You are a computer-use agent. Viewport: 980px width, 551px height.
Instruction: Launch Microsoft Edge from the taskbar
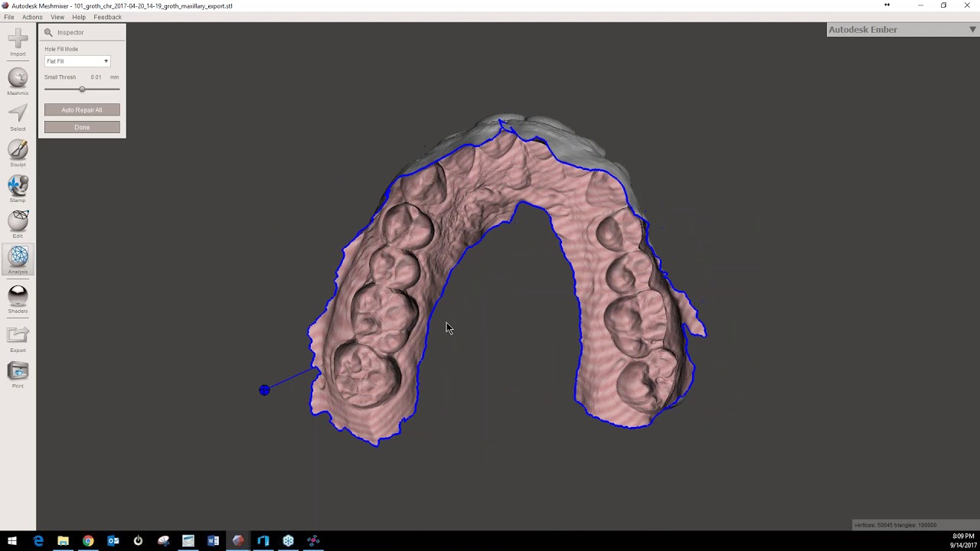click(38, 541)
